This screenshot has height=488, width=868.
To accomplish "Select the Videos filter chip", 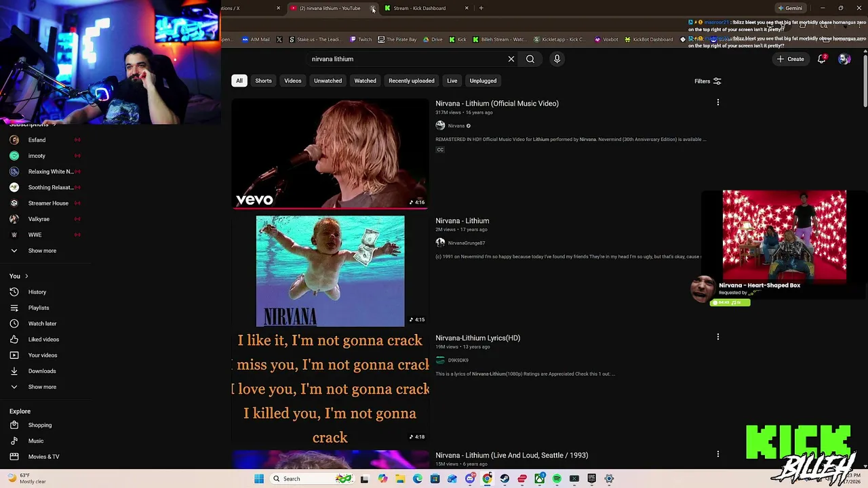I will coord(292,81).
